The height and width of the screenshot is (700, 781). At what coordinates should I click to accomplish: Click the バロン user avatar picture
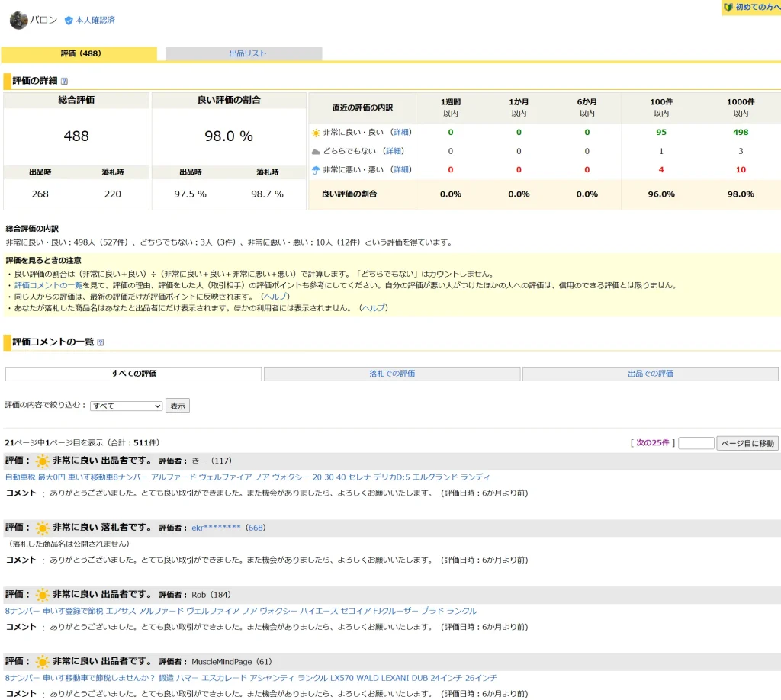18,21
